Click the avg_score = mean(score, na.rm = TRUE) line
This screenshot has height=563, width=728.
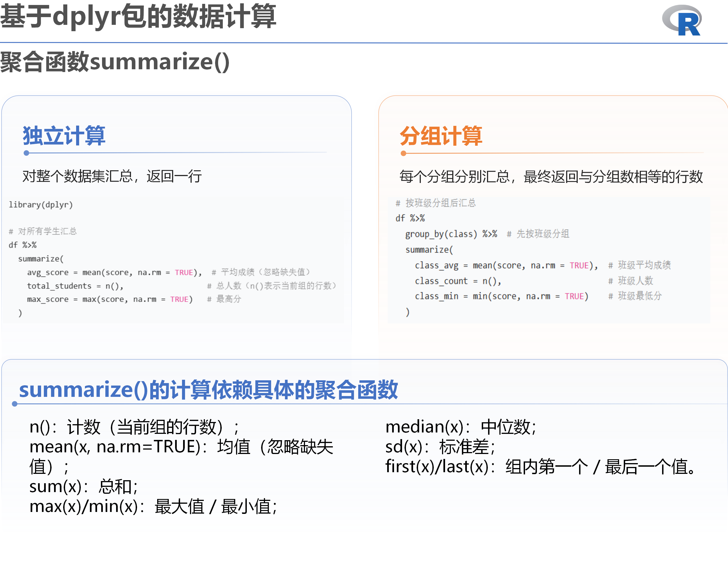point(115,272)
